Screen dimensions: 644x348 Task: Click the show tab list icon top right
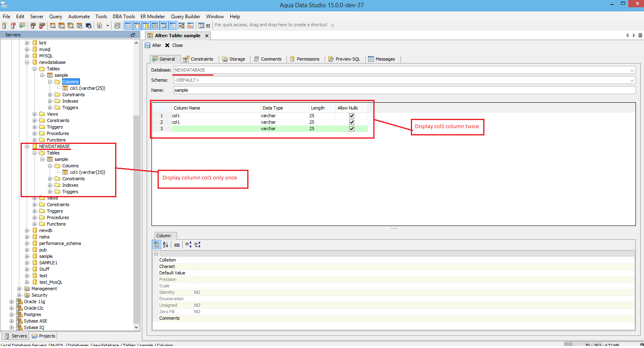[x=640, y=36]
